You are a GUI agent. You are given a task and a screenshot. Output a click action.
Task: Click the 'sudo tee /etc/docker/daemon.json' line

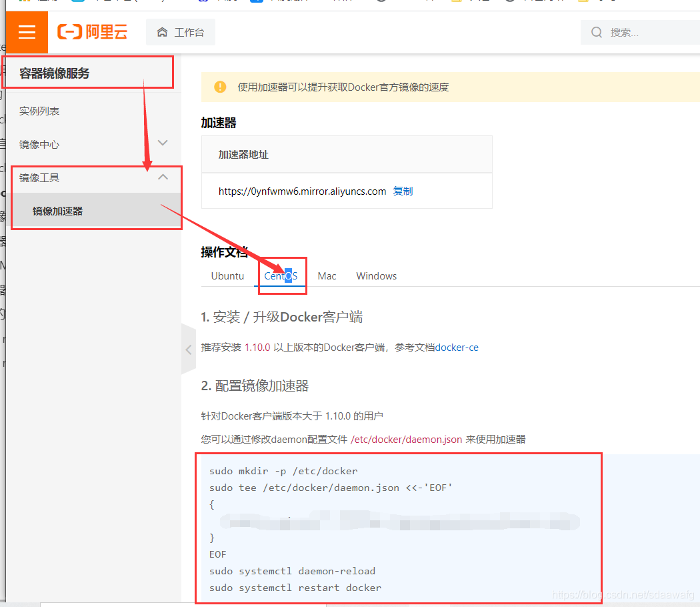(331, 488)
